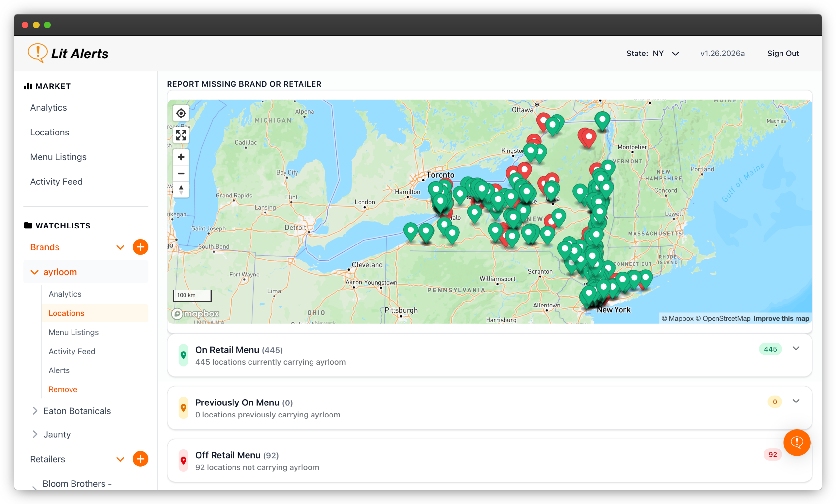
Task: Zoom in on the map
Action: [181, 157]
